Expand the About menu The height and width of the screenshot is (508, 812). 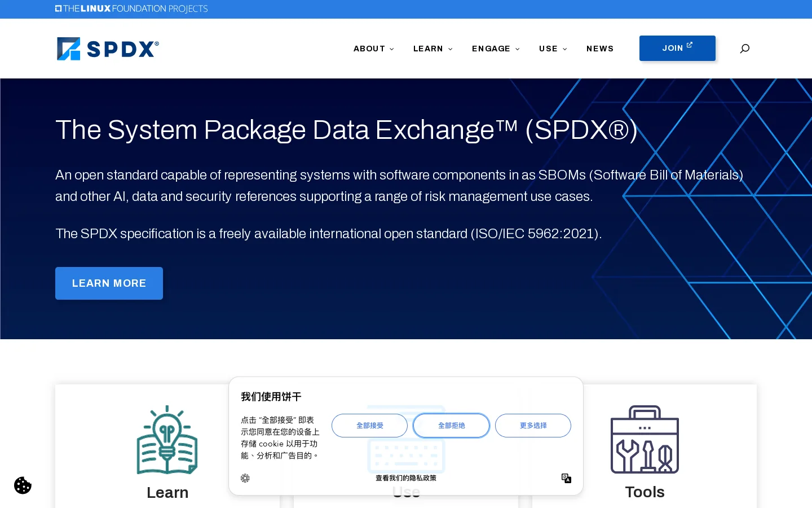[374, 49]
